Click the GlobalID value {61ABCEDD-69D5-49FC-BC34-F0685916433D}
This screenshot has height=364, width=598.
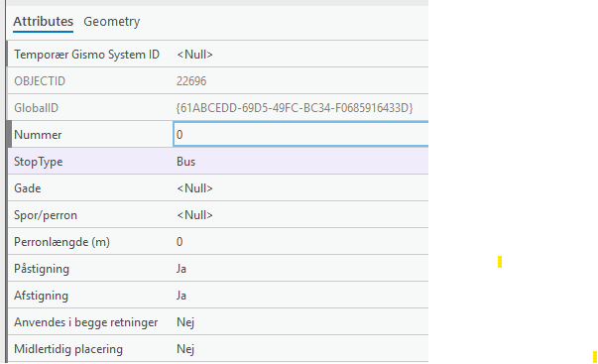tap(295, 108)
